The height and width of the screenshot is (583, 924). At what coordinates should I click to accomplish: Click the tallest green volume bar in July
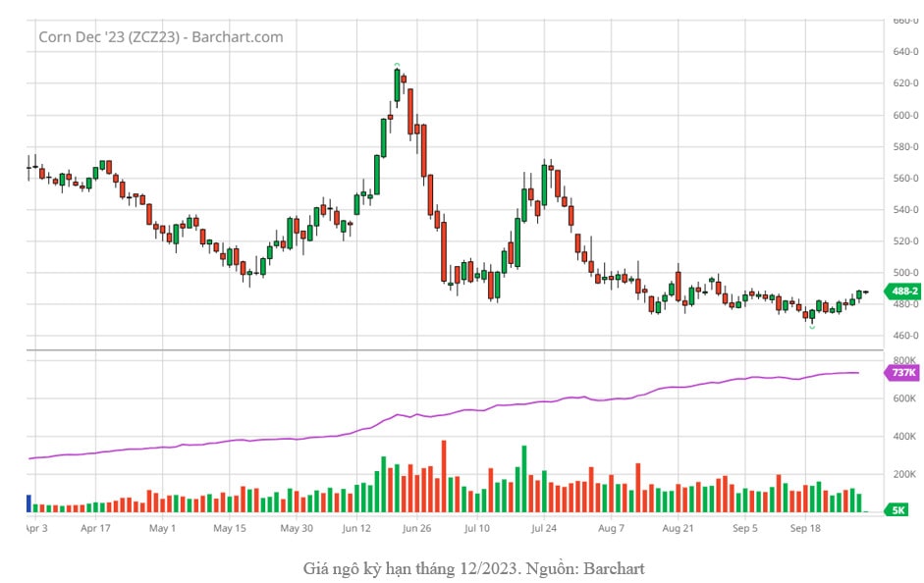(524, 479)
